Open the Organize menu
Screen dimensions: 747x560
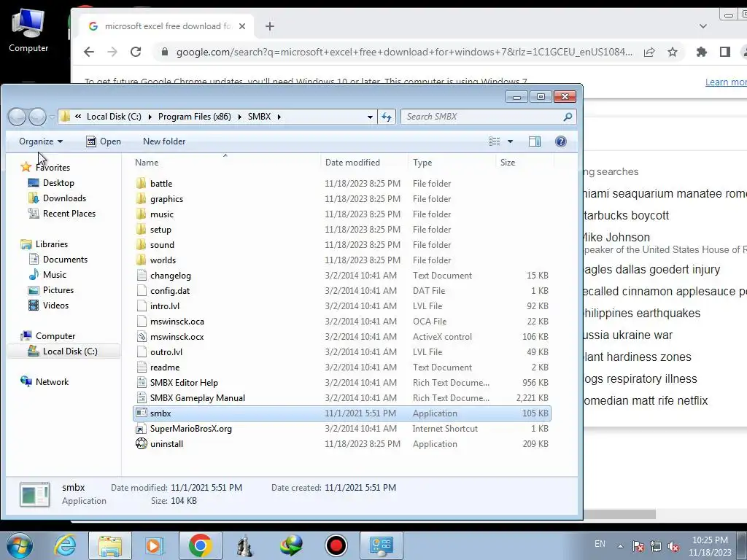[41, 141]
